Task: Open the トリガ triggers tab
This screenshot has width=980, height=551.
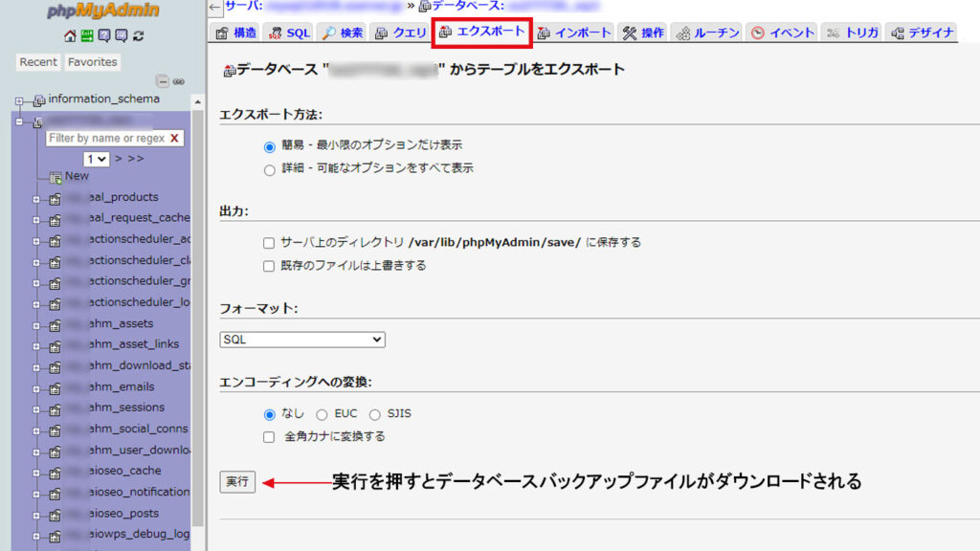Action: coord(852,33)
